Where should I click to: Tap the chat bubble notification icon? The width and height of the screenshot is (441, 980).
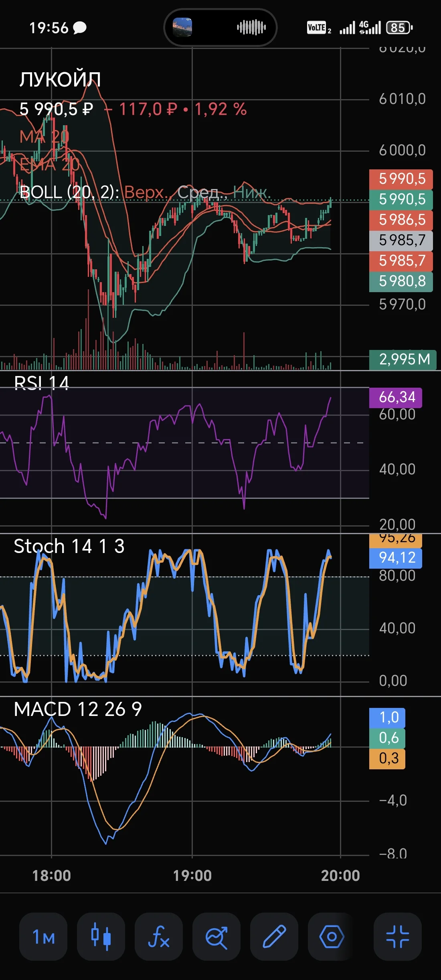coord(80,28)
